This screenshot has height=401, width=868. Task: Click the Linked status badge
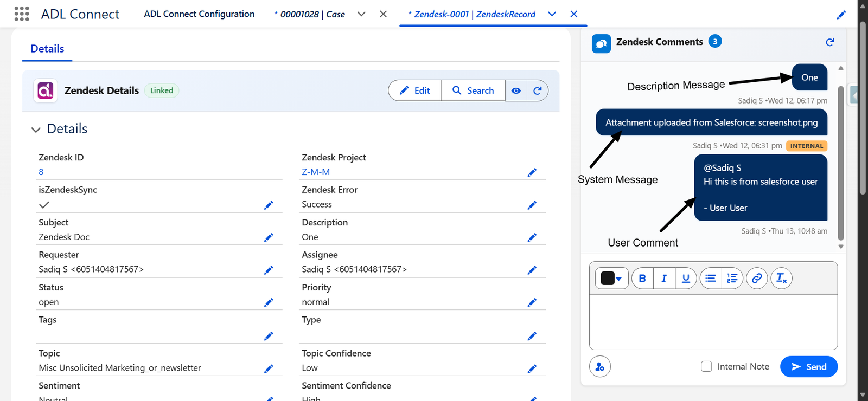tap(162, 90)
